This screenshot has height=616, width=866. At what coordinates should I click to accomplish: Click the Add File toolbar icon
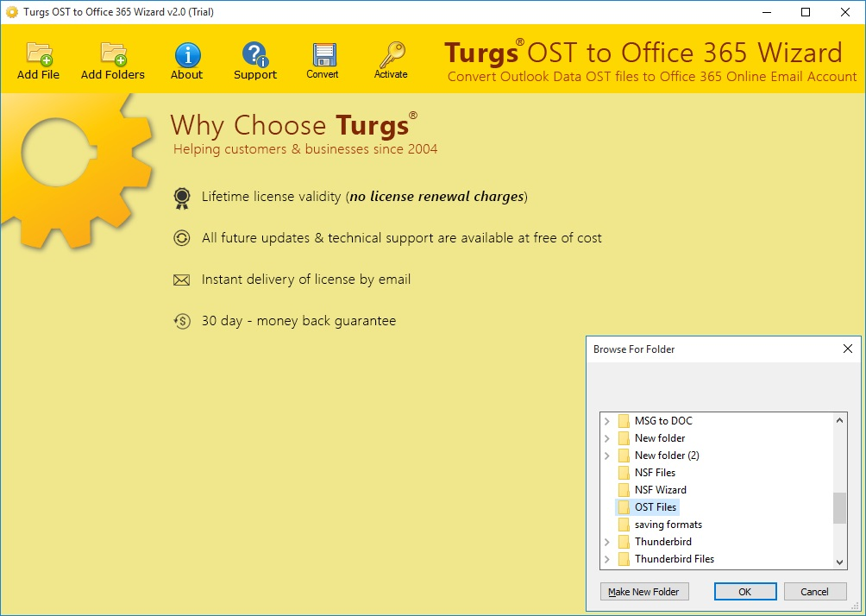click(39, 54)
